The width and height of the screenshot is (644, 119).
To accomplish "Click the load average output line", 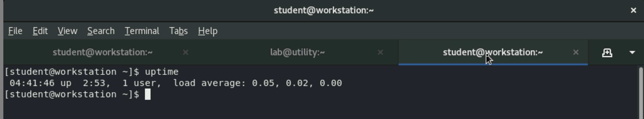I will (175, 83).
